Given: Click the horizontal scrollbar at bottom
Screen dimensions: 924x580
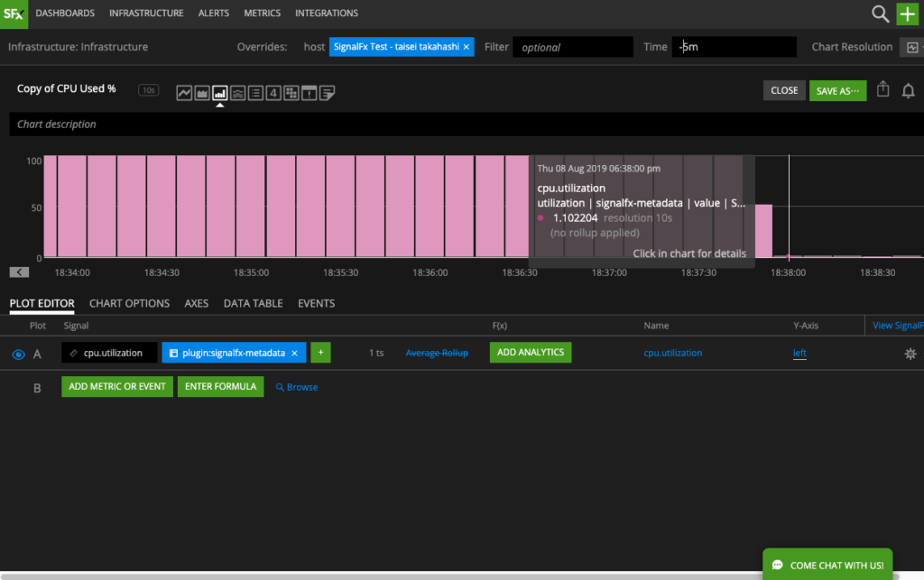Looking at the screenshot, I should pyautogui.click(x=450, y=575).
